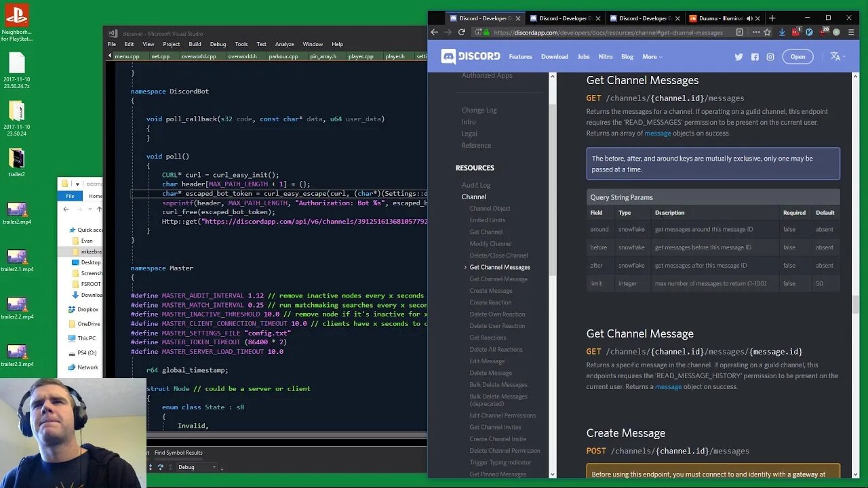This screenshot has width=868, height=488.
Task: Click the 'message' link under Get Channel Message
Action: (x=668, y=386)
